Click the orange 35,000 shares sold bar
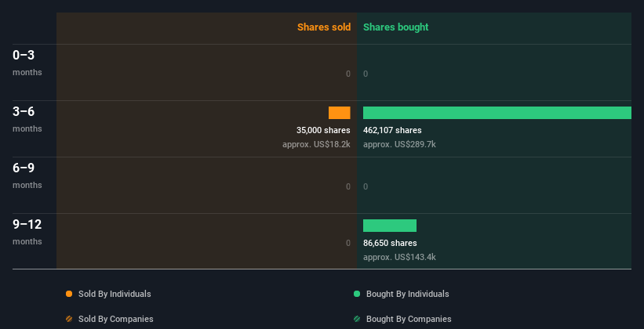This screenshot has height=329, width=644. point(339,113)
